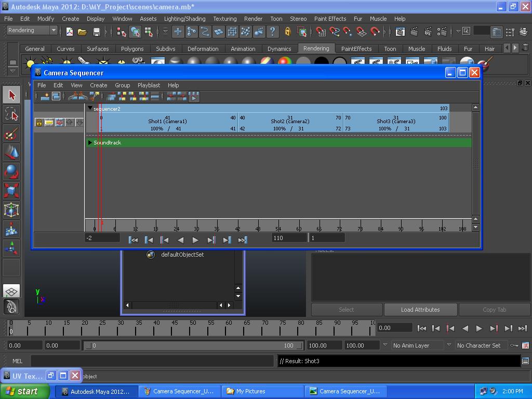
Task: Go to sequence start in Camera Sequencer
Action: pos(133,240)
